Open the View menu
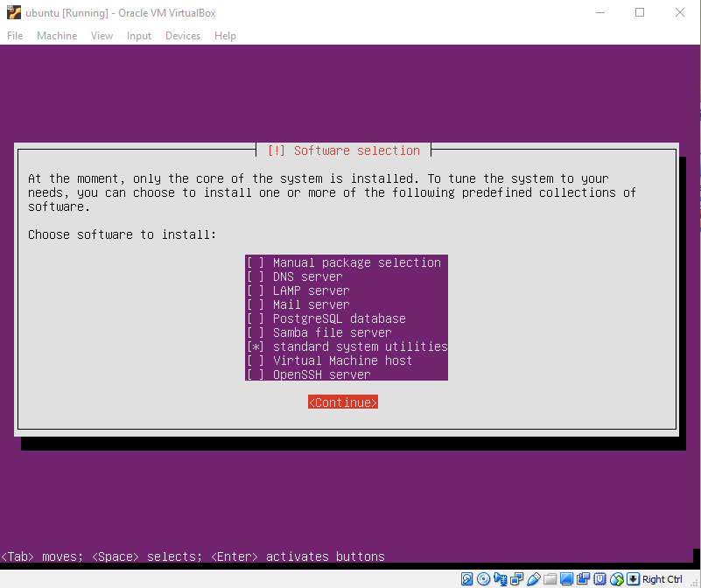The height and width of the screenshot is (588, 701). [102, 36]
